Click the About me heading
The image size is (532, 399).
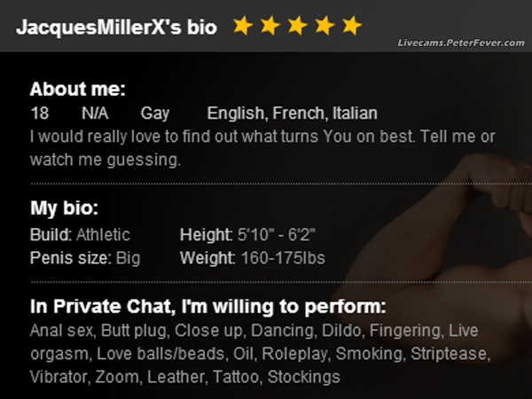(78, 90)
